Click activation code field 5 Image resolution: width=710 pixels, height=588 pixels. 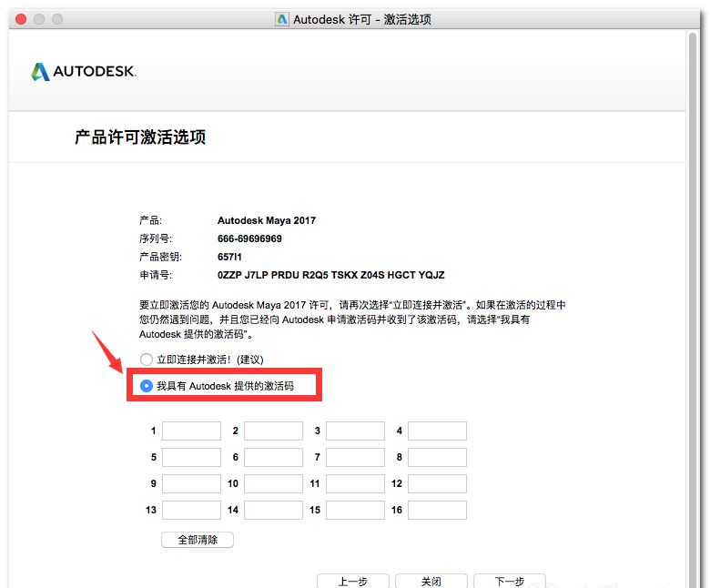point(191,457)
